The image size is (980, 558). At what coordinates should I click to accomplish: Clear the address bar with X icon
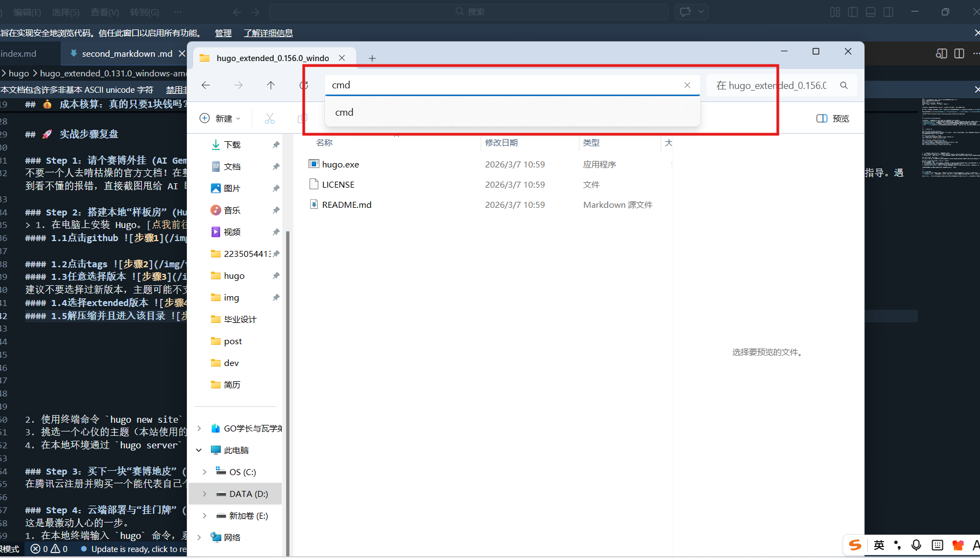pos(687,85)
